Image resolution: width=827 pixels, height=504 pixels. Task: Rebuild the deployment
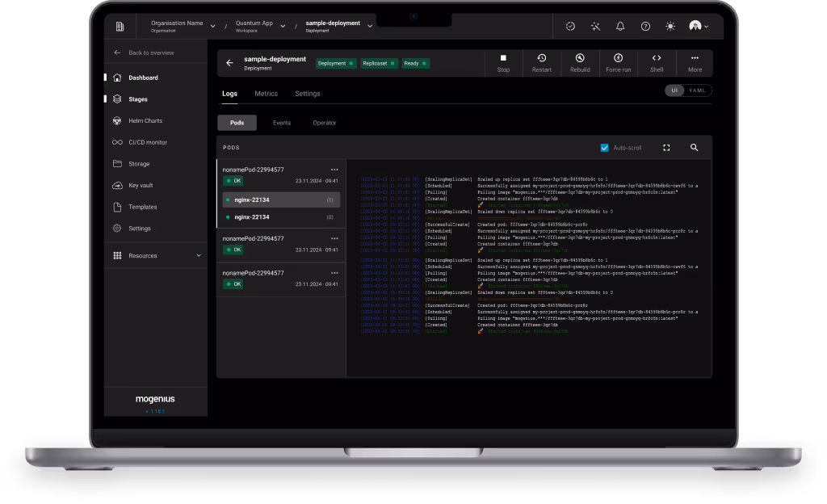pyautogui.click(x=580, y=63)
